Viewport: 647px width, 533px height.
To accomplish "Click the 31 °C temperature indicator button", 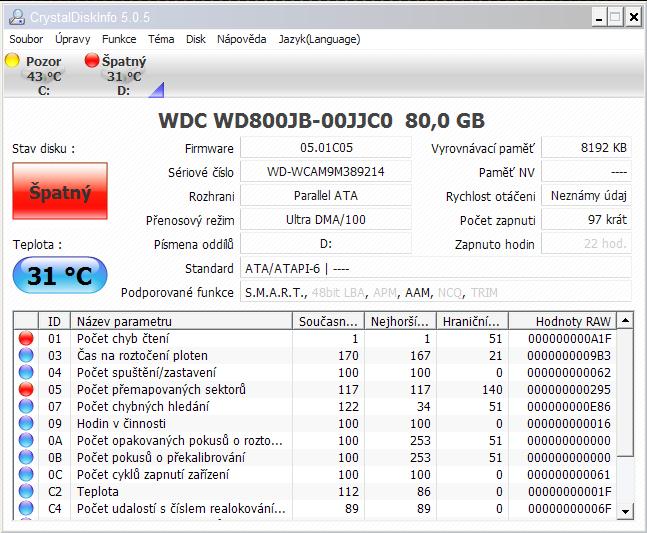I will [60, 275].
